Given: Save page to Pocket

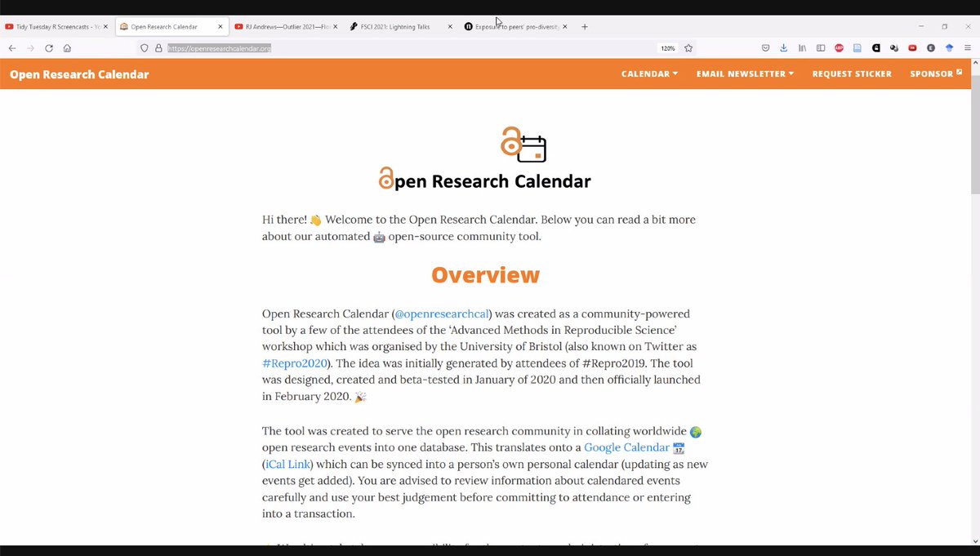Looking at the screenshot, I should tap(765, 48).
